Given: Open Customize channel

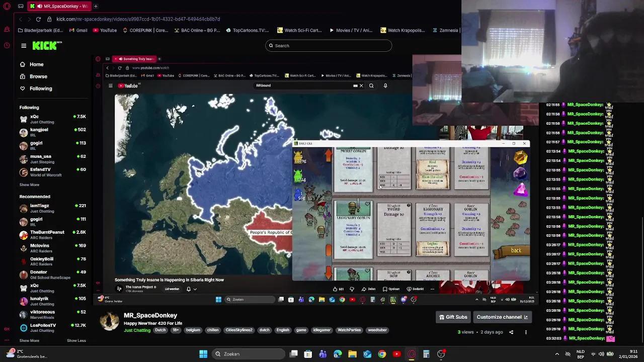Looking at the screenshot, I should pos(502,317).
